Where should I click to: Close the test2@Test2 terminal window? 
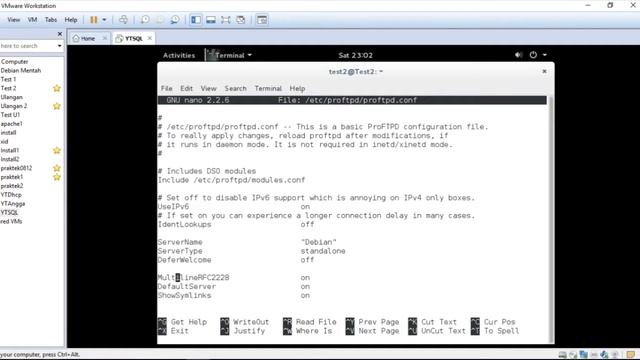(x=544, y=71)
